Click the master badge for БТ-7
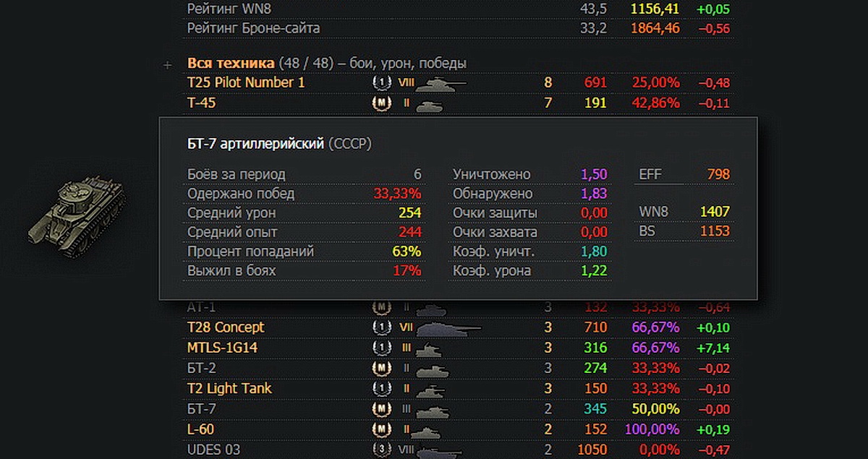This screenshot has height=459, width=868. click(381, 409)
